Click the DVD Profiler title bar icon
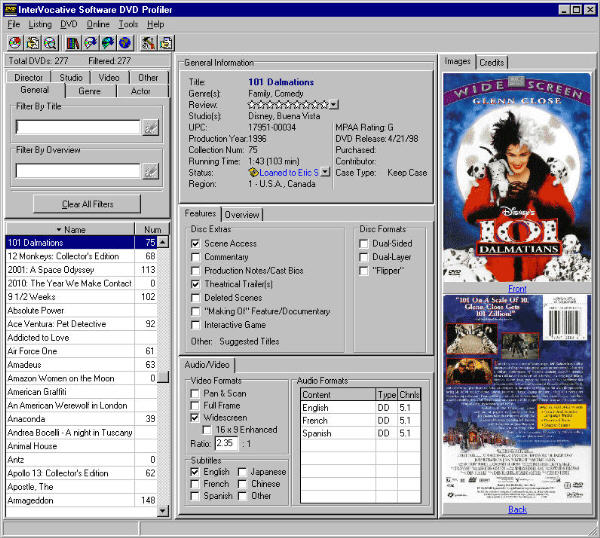Viewport: 600px width, 538px height. (x=10, y=10)
